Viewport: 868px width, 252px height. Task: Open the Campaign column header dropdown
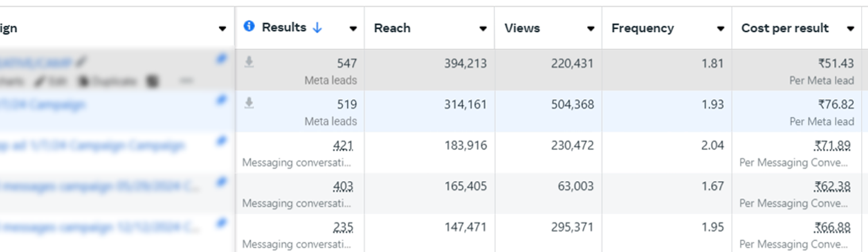pyautogui.click(x=222, y=29)
